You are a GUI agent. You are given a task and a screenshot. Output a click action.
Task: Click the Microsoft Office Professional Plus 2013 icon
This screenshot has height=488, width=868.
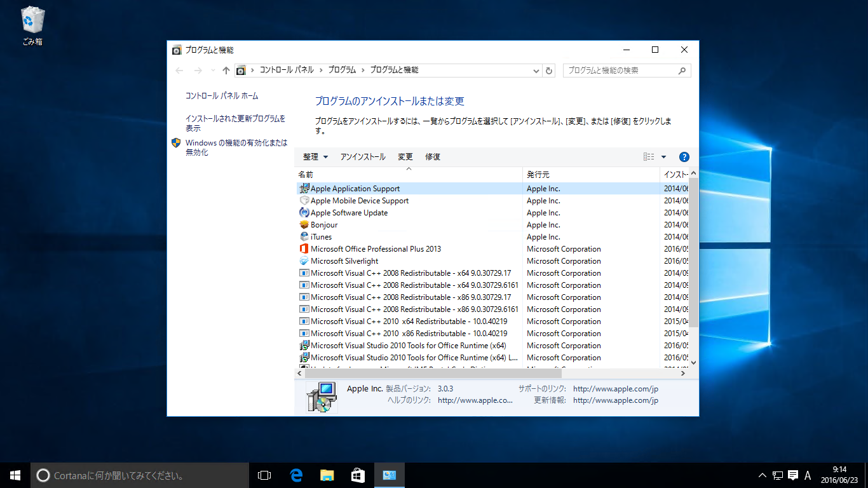coord(304,248)
